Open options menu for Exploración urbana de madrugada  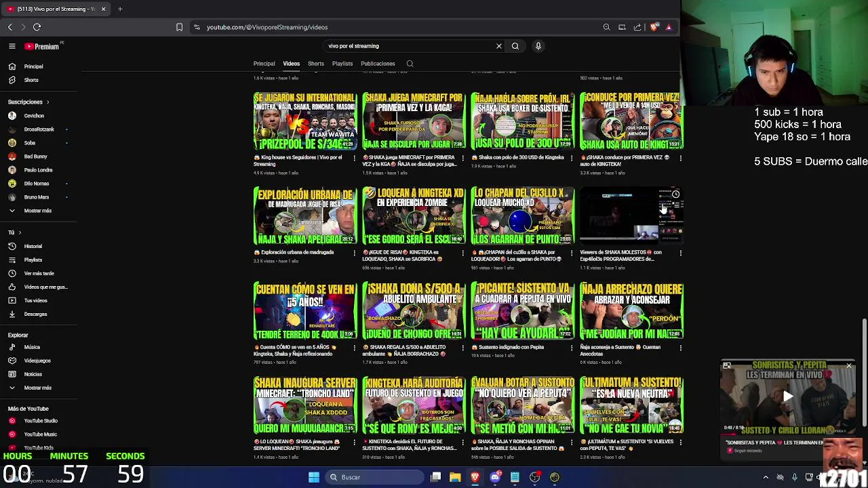[354, 253]
